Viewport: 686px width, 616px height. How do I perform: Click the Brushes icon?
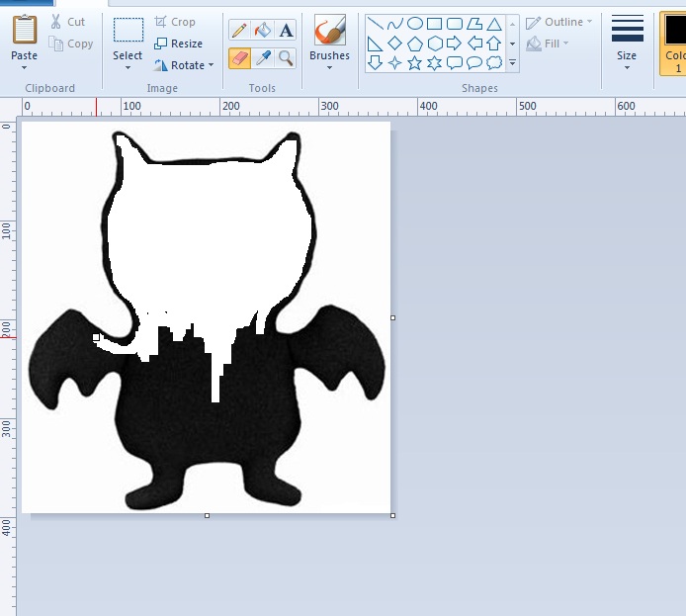click(x=330, y=30)
